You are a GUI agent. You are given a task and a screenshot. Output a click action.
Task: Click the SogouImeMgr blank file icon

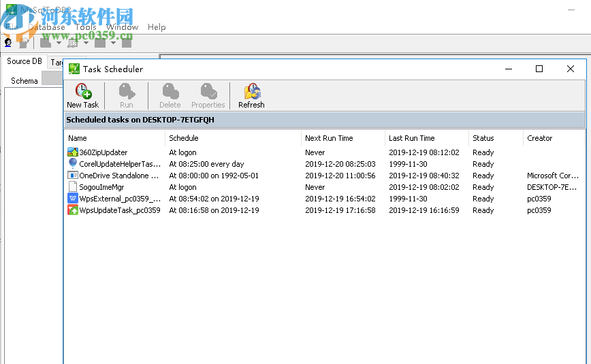pos(73,186)
